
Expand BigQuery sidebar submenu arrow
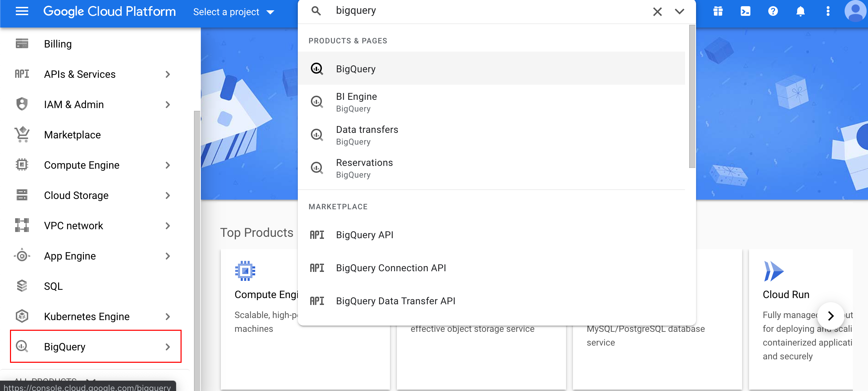(167, 347)
